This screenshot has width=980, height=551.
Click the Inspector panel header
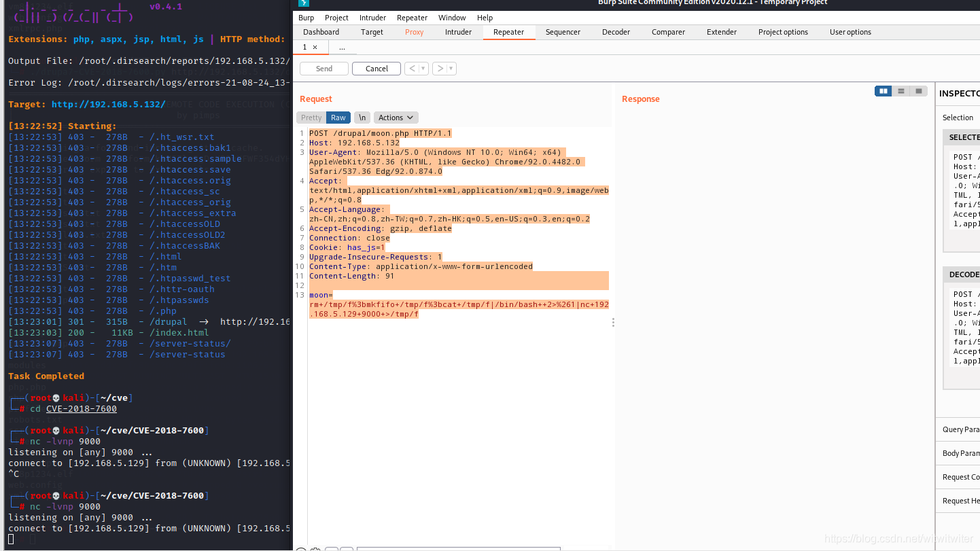tap(960, 94)
